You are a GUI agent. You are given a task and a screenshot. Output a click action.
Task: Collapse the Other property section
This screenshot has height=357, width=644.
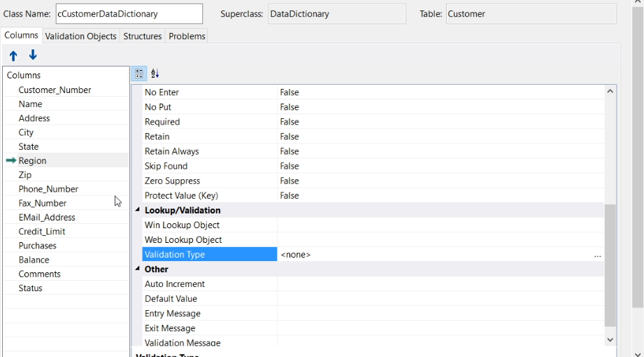tap(138, 269)
